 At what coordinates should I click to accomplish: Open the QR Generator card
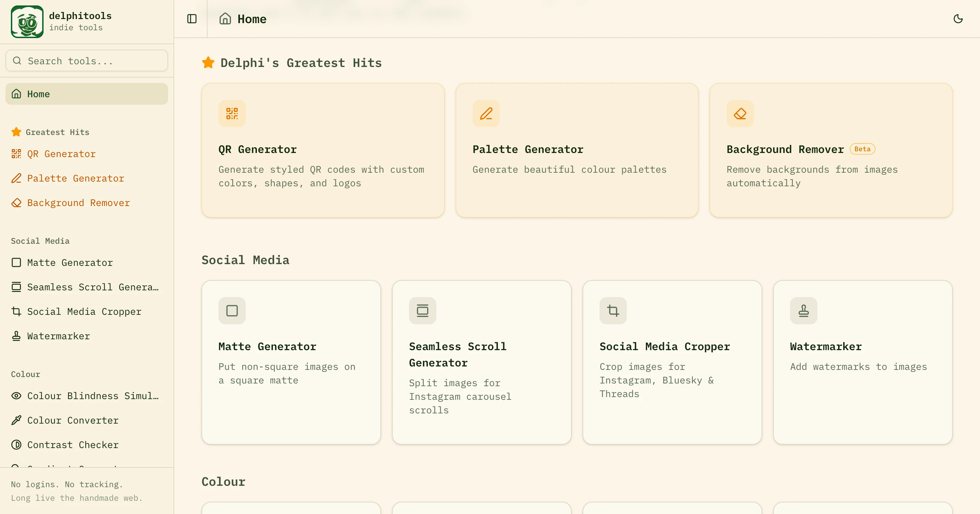click(323, 151)
